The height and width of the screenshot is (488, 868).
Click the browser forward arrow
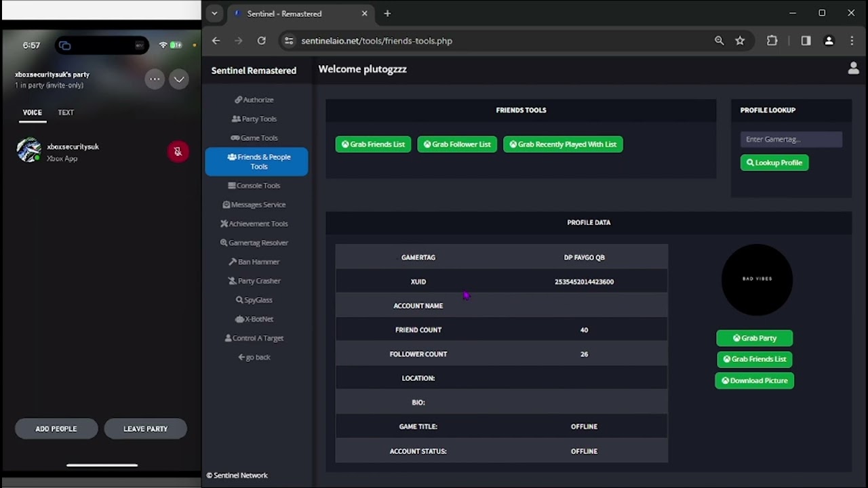(238, 41)
